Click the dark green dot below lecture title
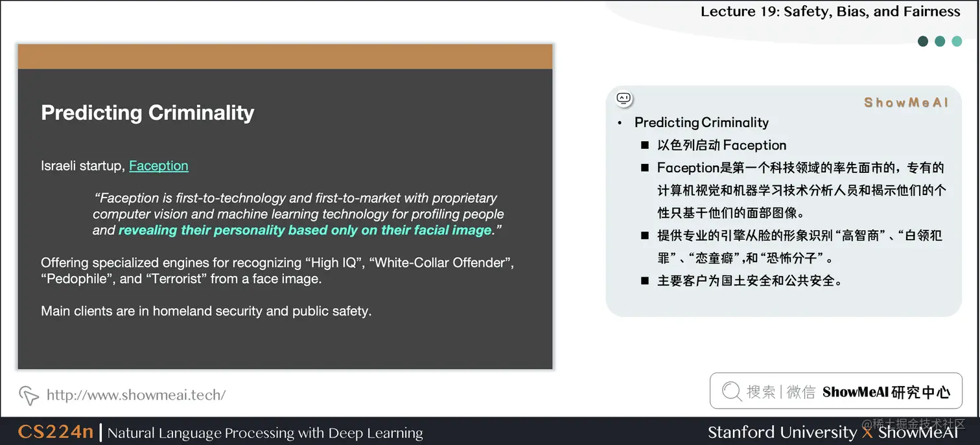The image size is (980, 445). (x=923, y=41)
